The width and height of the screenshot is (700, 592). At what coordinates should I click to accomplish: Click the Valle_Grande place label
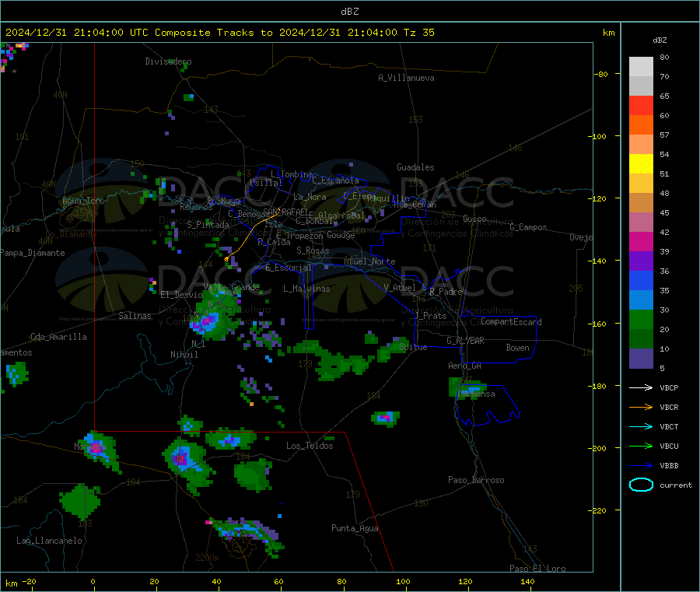pos(231,286)
